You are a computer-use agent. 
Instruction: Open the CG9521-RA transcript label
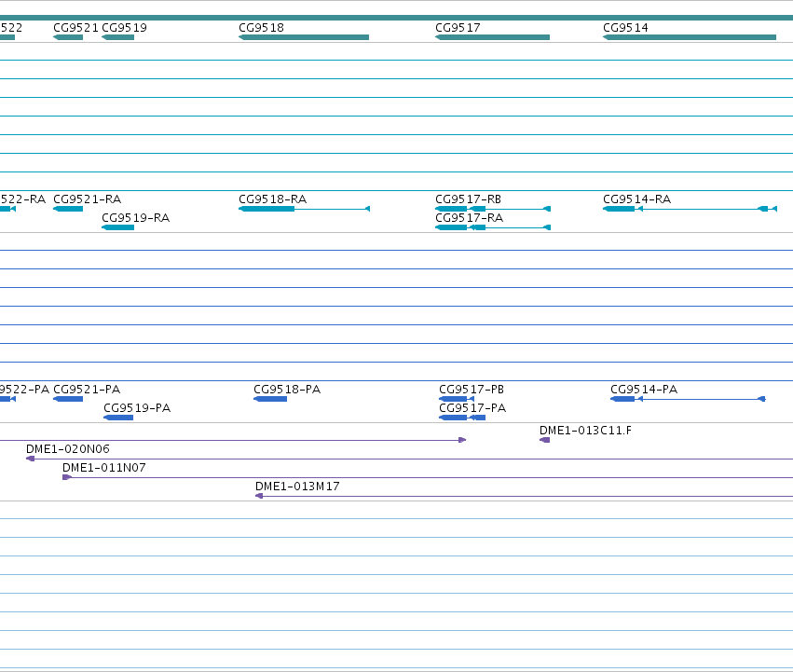tap(87, 199)
